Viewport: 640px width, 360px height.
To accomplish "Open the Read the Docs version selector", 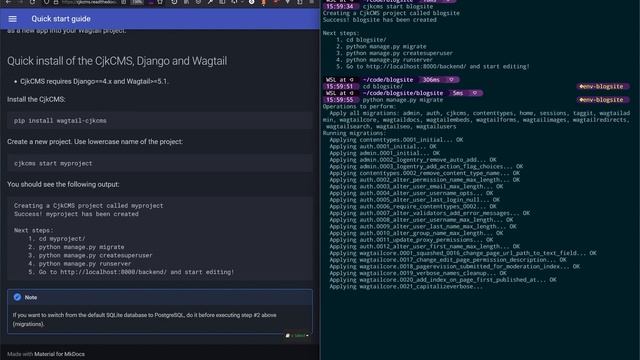I will pyautogui.click(x=298, y=336).
